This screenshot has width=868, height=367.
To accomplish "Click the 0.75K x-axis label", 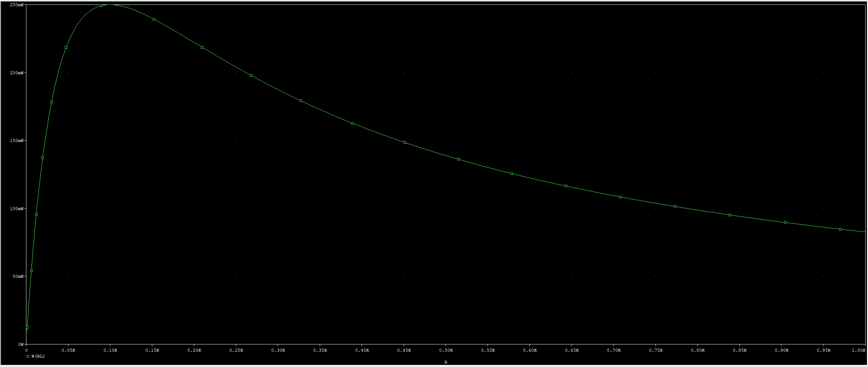I will point(656,350).
